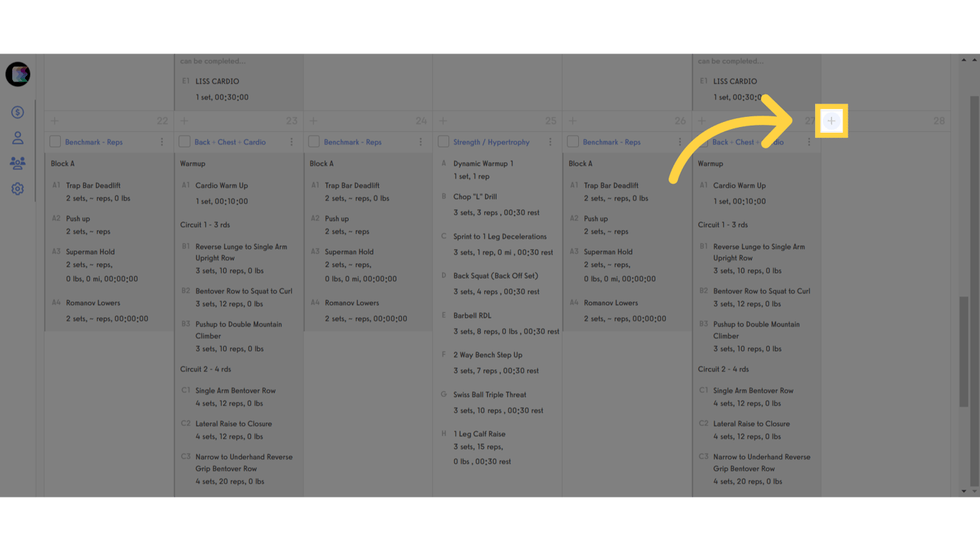Viewport: 980px width, 551px height.
Task: Open the Strength / Hypertrophy workout
Action: point(491,142)
